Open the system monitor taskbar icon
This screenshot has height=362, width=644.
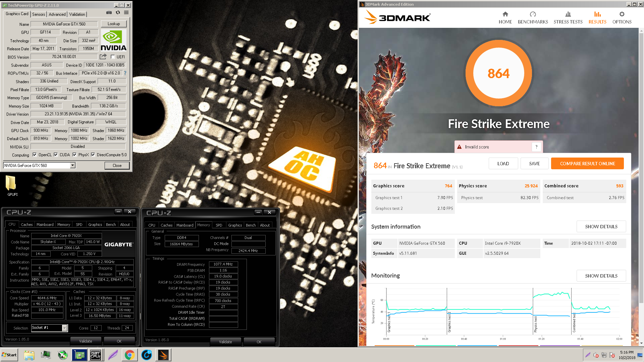point(46,355)
